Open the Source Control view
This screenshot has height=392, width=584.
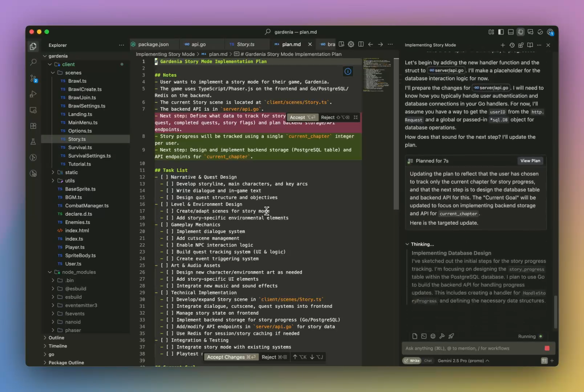[x=33, y=78]
